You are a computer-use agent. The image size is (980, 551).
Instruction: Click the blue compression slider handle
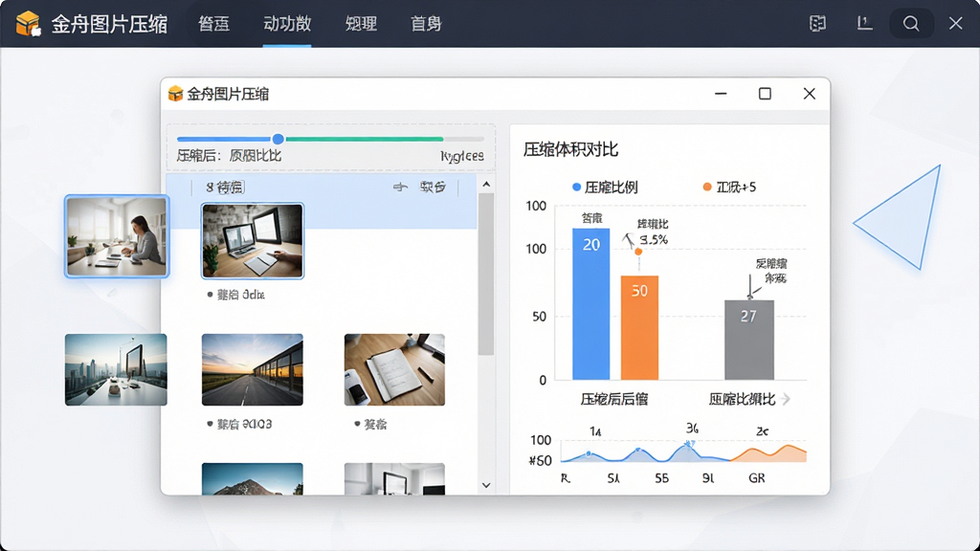pos(278,139)
